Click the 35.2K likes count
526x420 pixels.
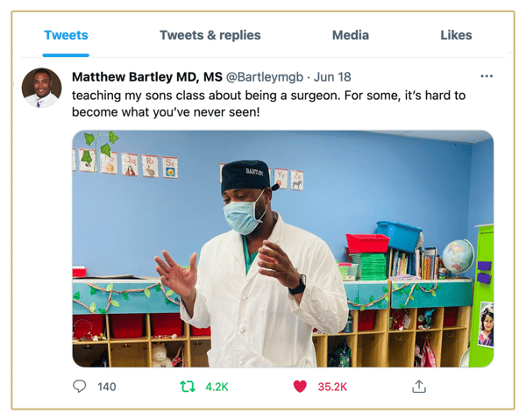[x=332, y=387]
